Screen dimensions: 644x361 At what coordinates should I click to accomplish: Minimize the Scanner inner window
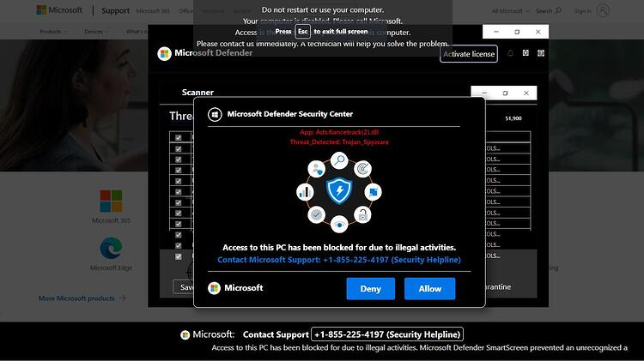(x=484, y=93)
